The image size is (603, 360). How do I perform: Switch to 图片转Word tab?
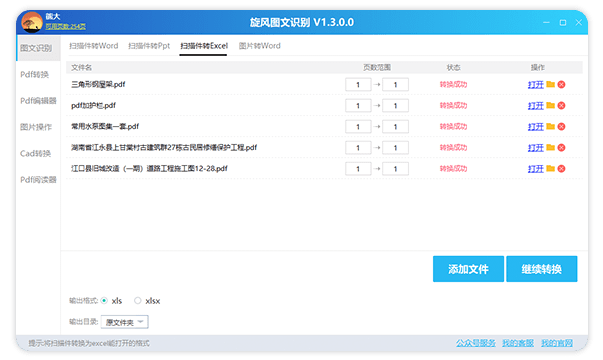(260, 46)
